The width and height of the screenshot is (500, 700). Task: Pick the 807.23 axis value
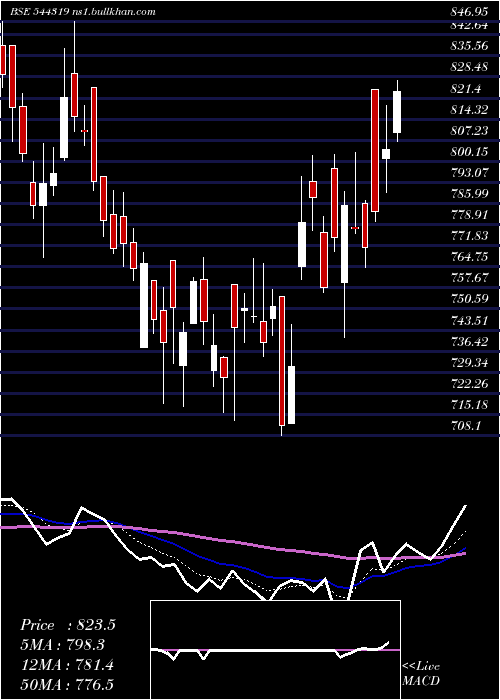469,130
